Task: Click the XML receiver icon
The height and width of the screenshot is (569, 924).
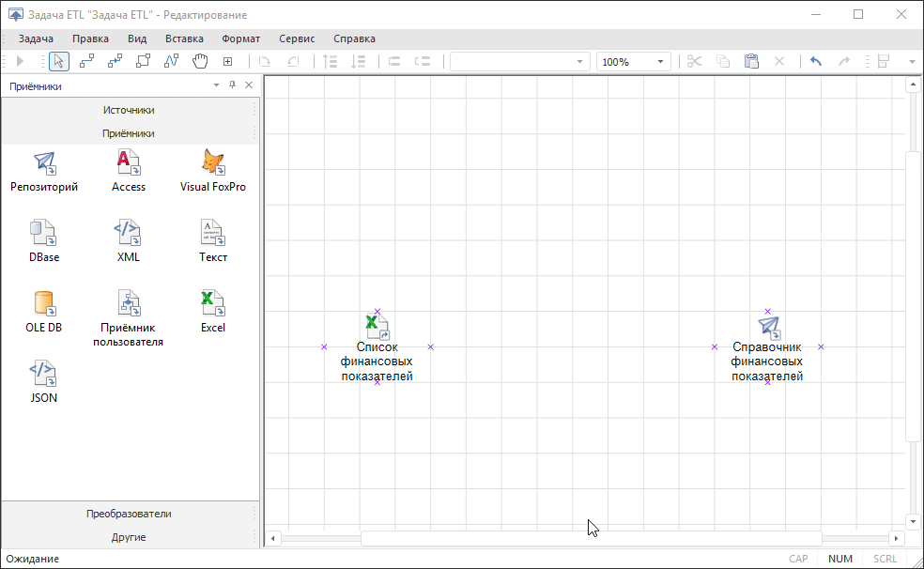Action: point(129,233)
